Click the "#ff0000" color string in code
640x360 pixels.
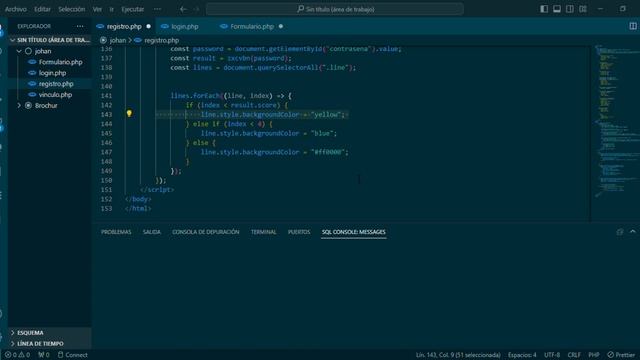pyautogui.click(x=328, y=152)
